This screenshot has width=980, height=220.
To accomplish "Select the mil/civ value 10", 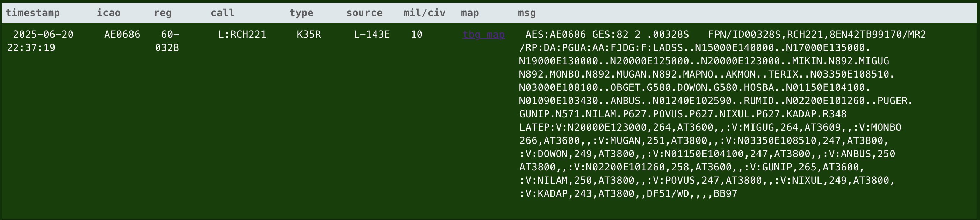I will point(417,35).
